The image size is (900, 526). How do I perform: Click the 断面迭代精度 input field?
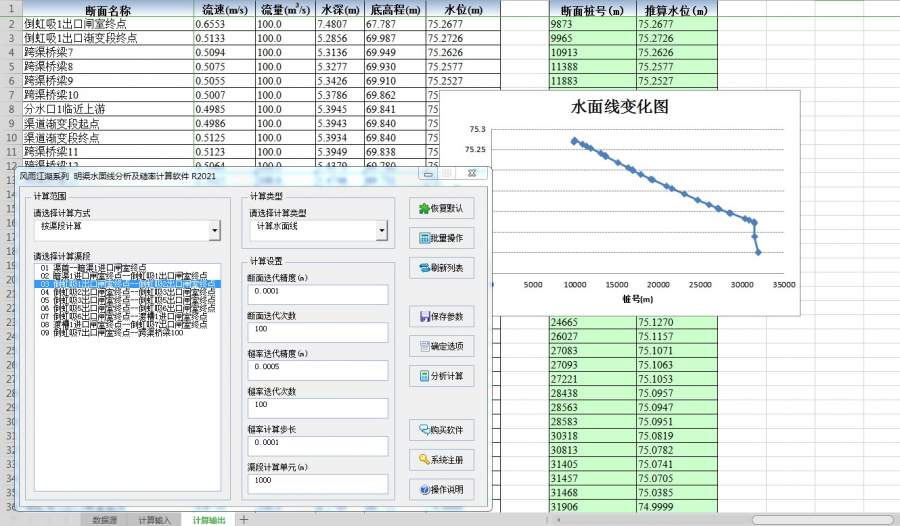317,294
